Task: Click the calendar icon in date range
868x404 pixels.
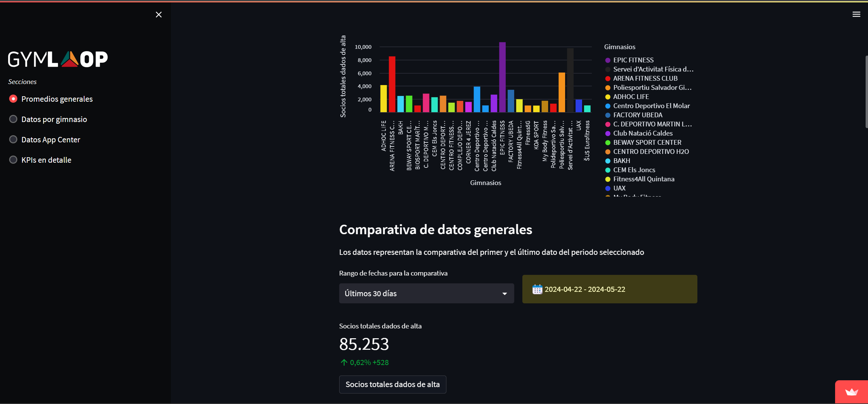Action: 537,289
